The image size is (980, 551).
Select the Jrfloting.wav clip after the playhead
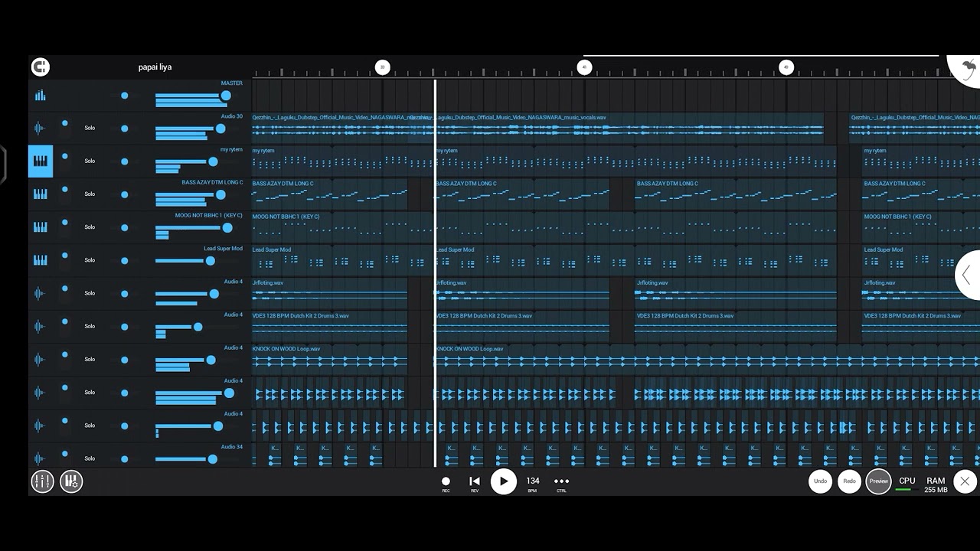522,293
